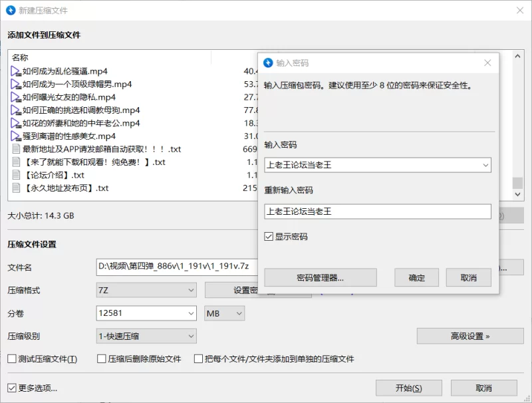The width and height of the screenshot is (532, 403).
Task: Click 取消 at bottom of main window
Action: (x=484, y=388)
